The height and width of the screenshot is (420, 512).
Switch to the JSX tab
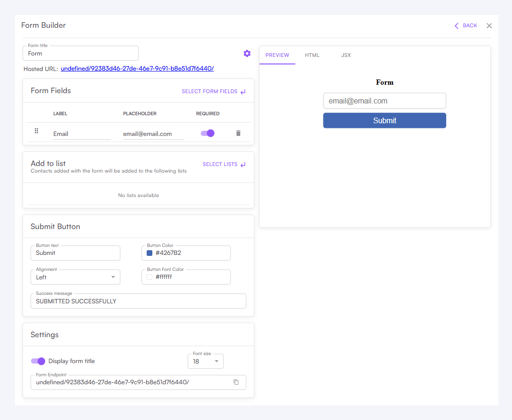[x=346, y=55]
